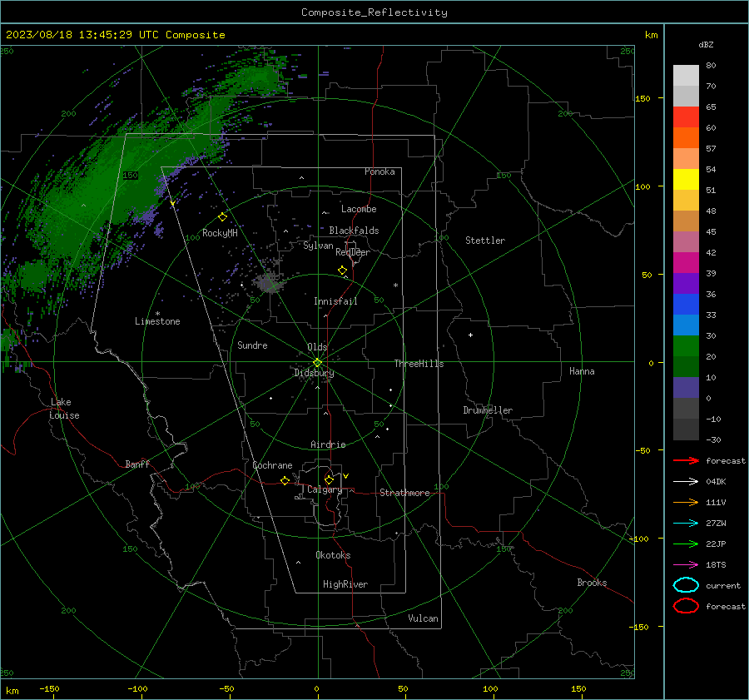Click the Sundre map label

pos(252,345)
